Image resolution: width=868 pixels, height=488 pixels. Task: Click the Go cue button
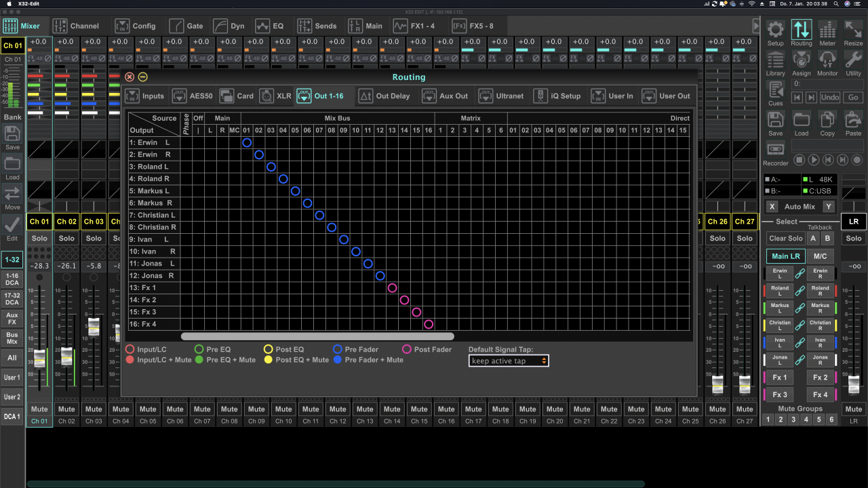(x=853, y=98)
